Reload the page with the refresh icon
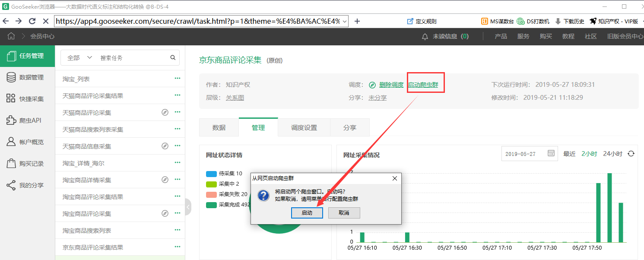The height and width of the screenshot is (260, 644). coord(32,21)
